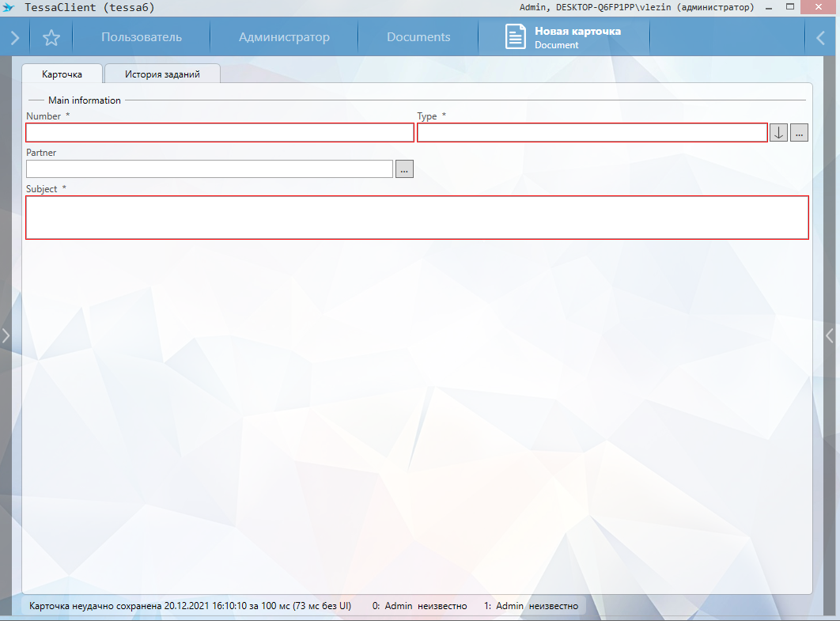Viewport: 840px width, 621px height.
Task: Open the Documents workspace tab
Action: (418, 37)
